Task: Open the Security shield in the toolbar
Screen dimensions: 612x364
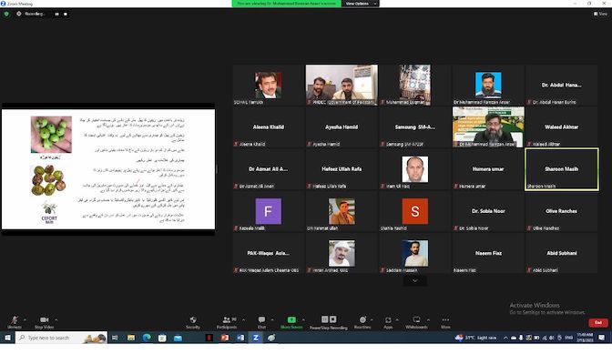Action: pyautogui.click(x=193, y=320)
